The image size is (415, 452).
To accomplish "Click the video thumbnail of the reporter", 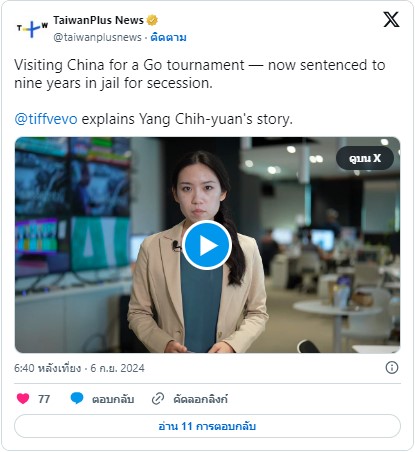I will pyautogui.click(x=207, y=245).
